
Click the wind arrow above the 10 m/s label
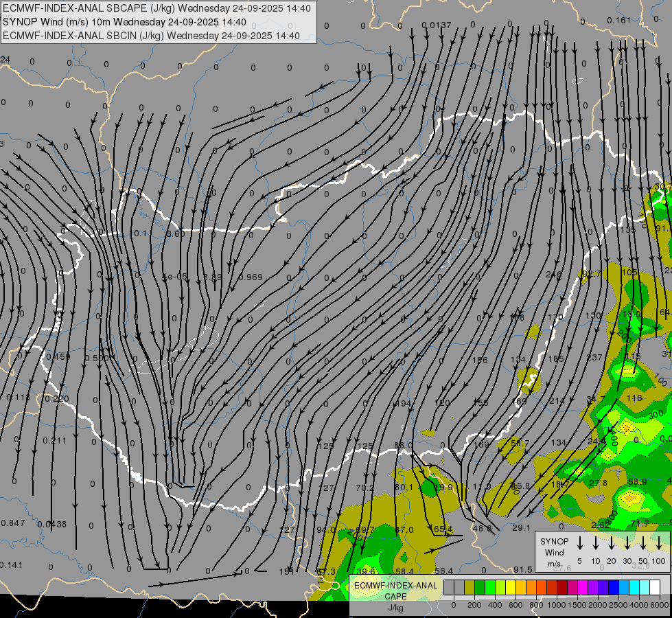(x=595, y=543)
